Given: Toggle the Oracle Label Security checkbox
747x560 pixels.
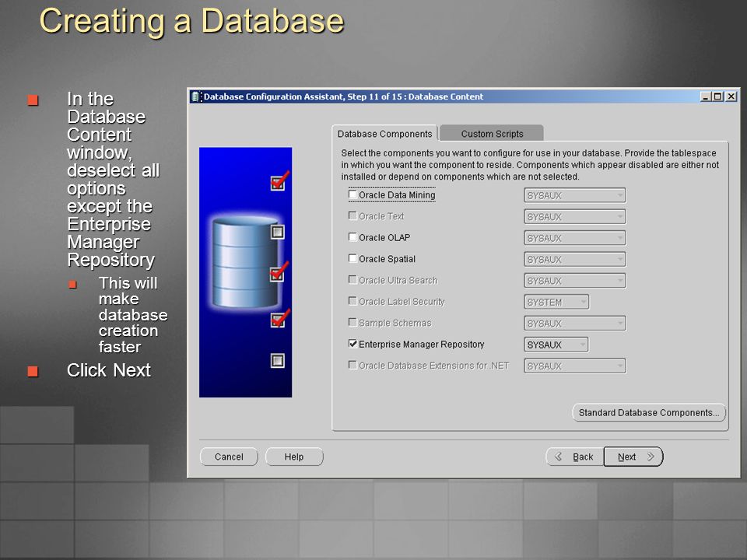Looking at the screenshot, I should 352,301.
